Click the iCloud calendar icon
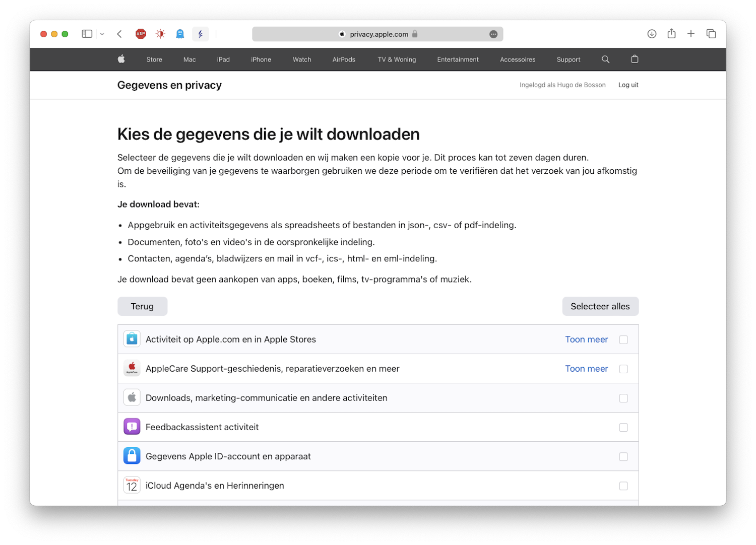Image resolution: width=756 pixels, height=545 pixels. point(132,485)
